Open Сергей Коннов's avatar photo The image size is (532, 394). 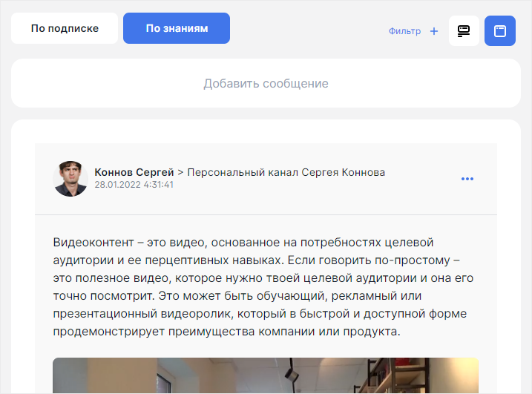tap(70, 179)
